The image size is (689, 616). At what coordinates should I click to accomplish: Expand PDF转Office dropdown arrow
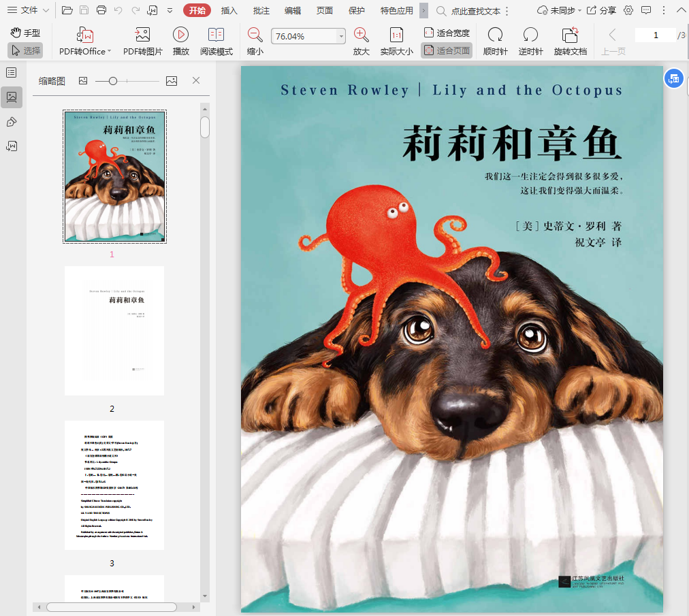point(109,52)
